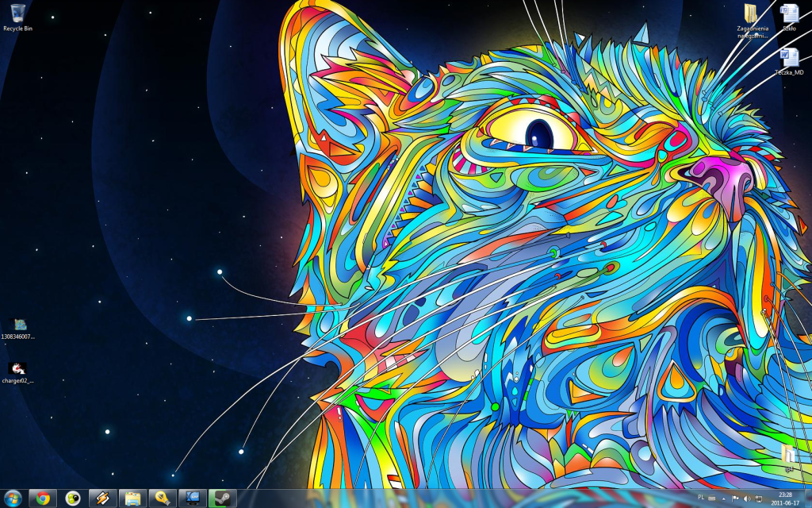The height and width of the screenshot is (508, 812).
Task: Select the mp4 file icon on desktop
Action: pyautogui.click(x=789, y=458)
